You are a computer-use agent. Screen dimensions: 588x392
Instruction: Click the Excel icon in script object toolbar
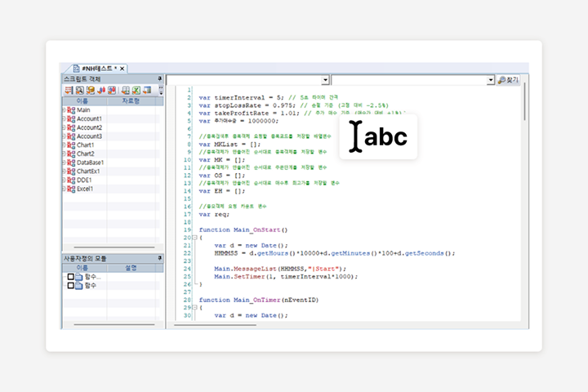pos(136,90)
